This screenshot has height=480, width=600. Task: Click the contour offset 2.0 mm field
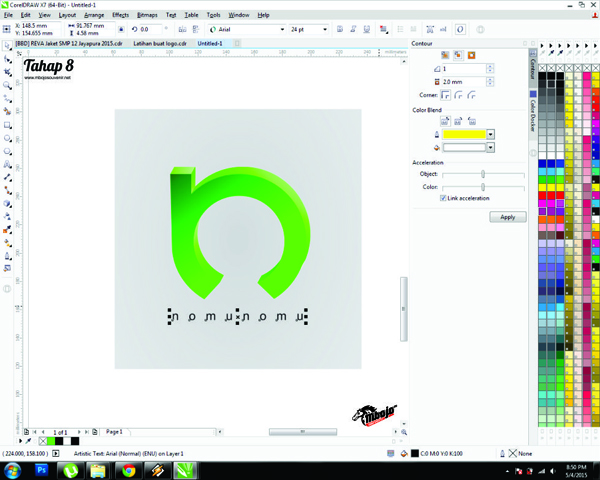pyautogui.click(x=462, y=81)
